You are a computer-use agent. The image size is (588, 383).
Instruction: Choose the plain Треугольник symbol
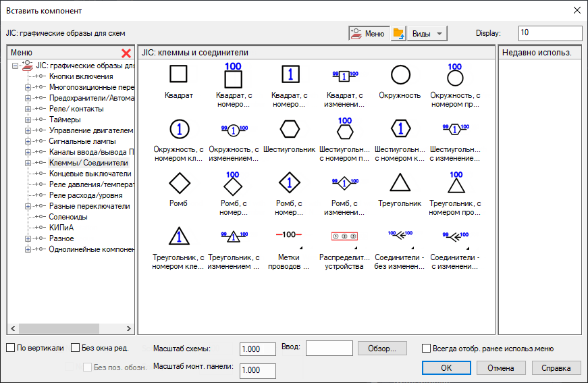pos(400,182)
